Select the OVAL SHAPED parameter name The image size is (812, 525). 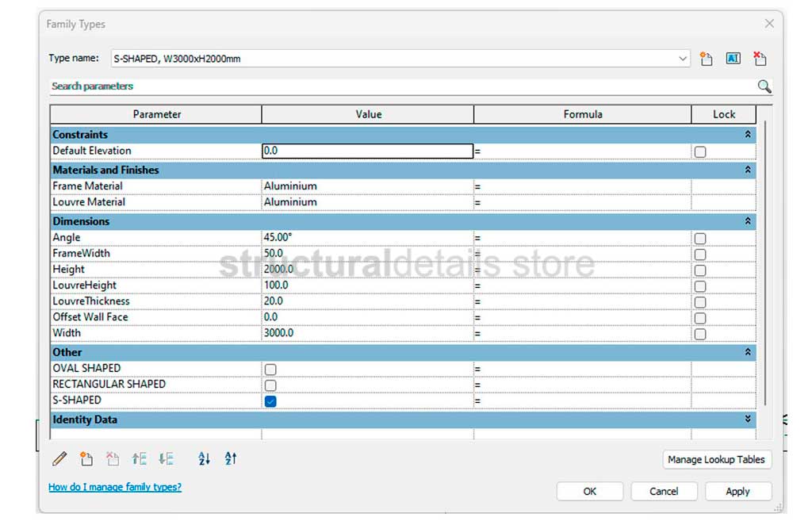[86, 368]
